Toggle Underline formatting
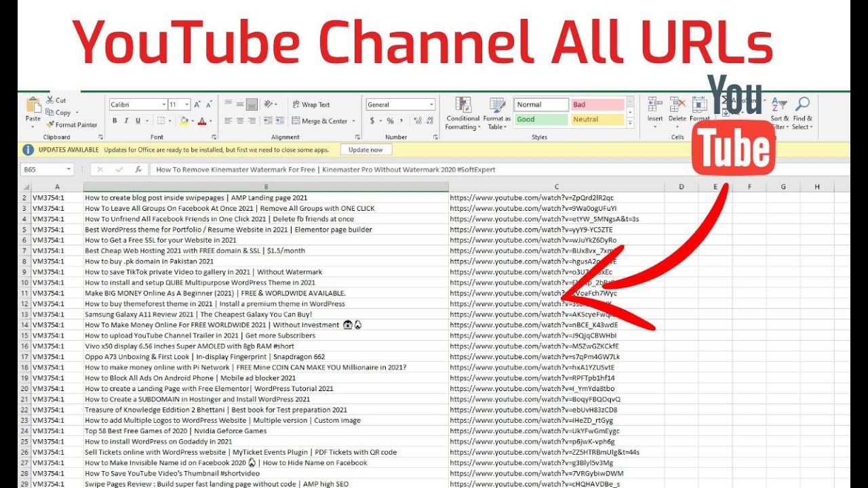868x488 pixels. (138, 121)
